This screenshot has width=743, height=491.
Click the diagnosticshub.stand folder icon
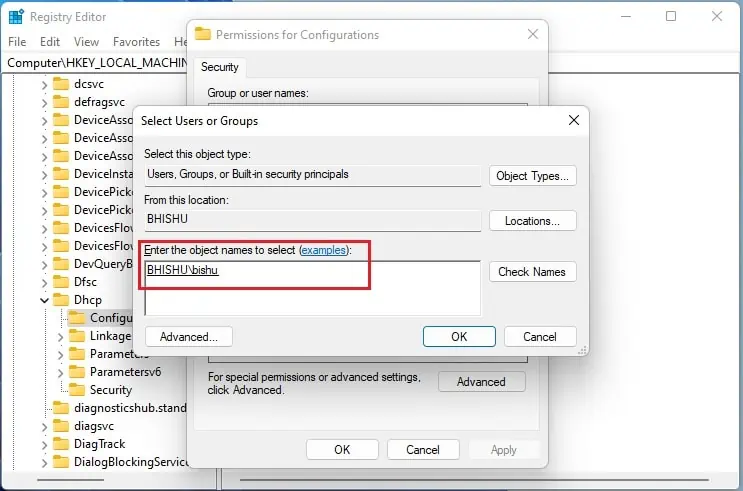pos(61,408)
